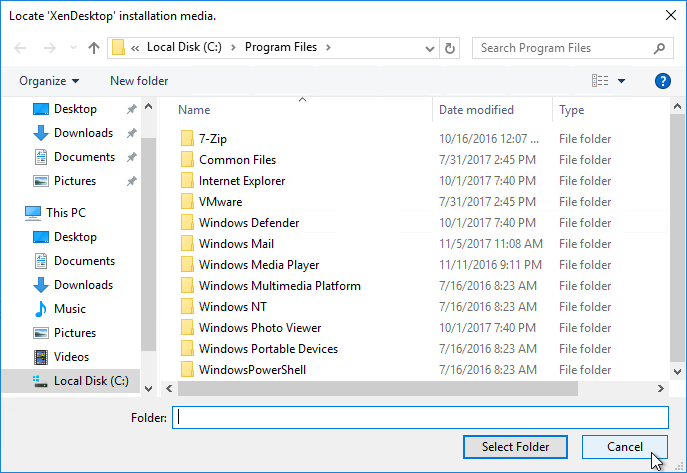Go back using the Back arrow
This screenshot has height=473, width=687.
(x=20, y=48)
